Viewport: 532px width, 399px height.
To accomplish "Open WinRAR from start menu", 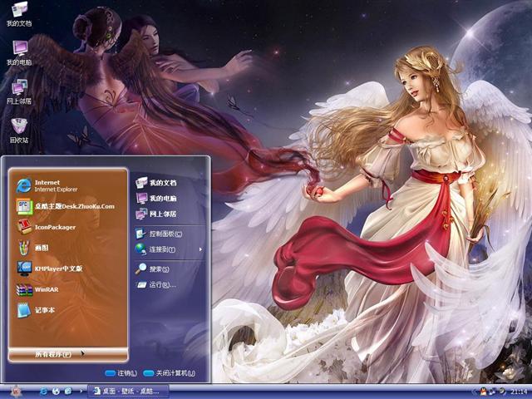I will [68, 289].
